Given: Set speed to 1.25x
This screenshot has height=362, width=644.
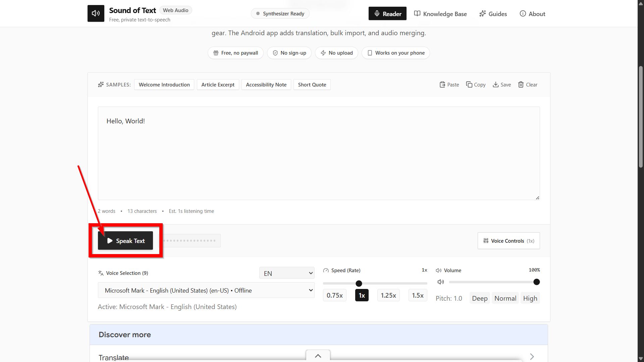Looking at the screenshot, I should click(x=388, y=295).
